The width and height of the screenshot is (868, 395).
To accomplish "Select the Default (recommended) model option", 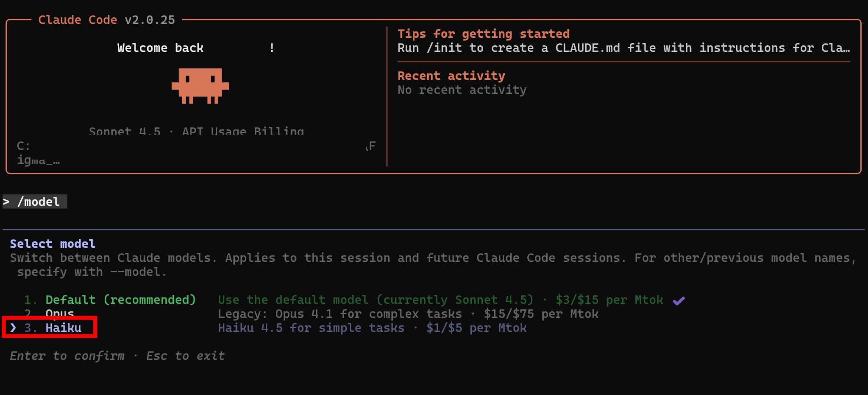I will 120,300.
